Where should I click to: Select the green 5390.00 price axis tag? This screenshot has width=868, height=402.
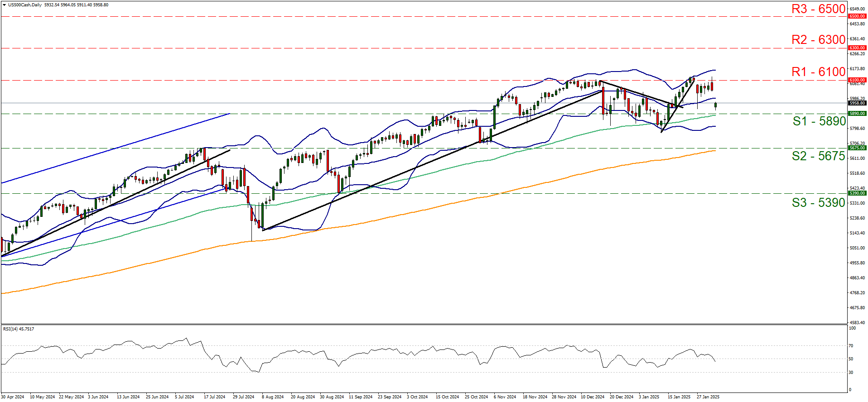coord(857,193)
